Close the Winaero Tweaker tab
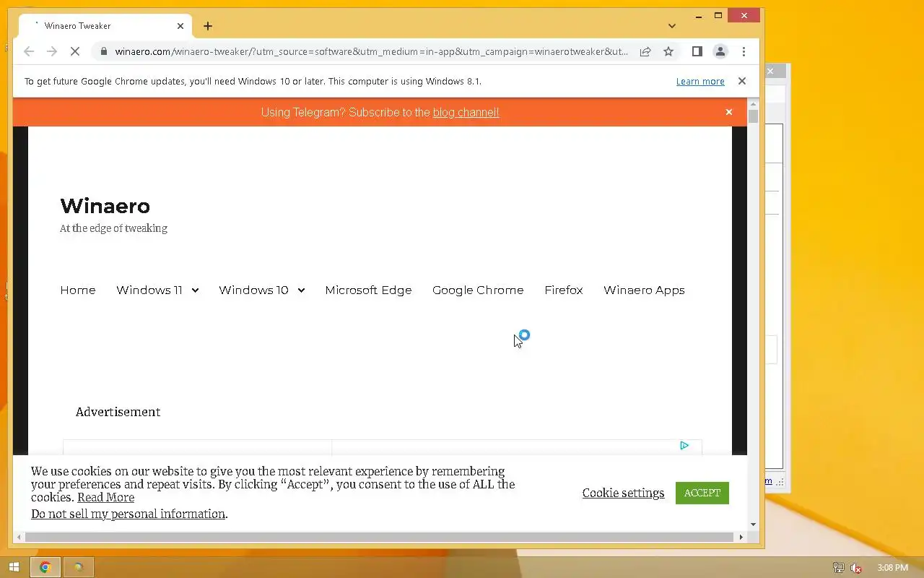This screenshot has height=578, width=924. [x=180, y=26]
